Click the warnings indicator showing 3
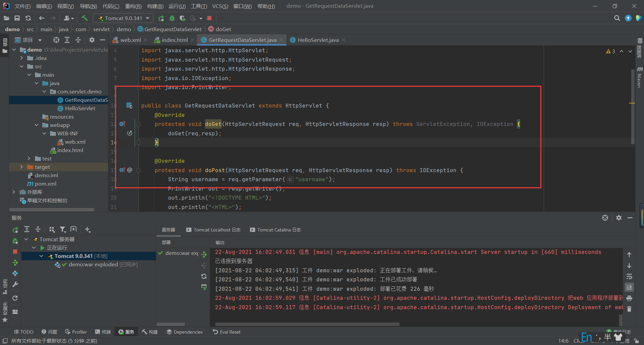The height and width of the screenshot is (345, 644). pyautogui.click(x=610, y=51)
